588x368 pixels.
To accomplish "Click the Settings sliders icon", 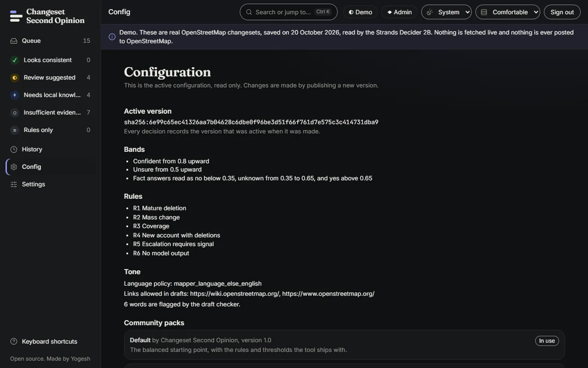I will [14, 184].
